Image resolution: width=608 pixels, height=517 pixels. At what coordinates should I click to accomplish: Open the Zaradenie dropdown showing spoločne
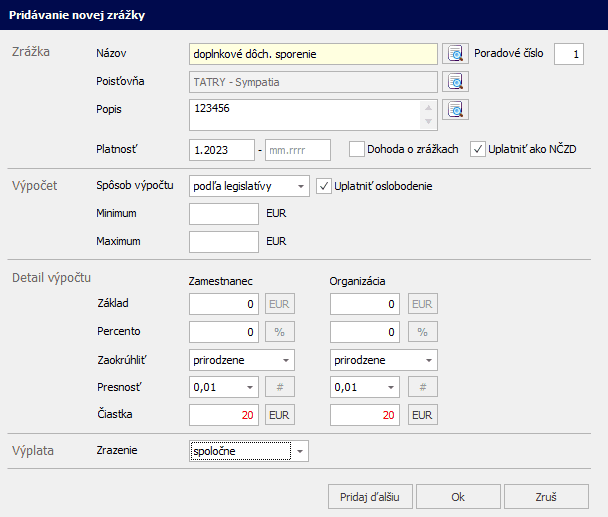[x=299, y=452]
